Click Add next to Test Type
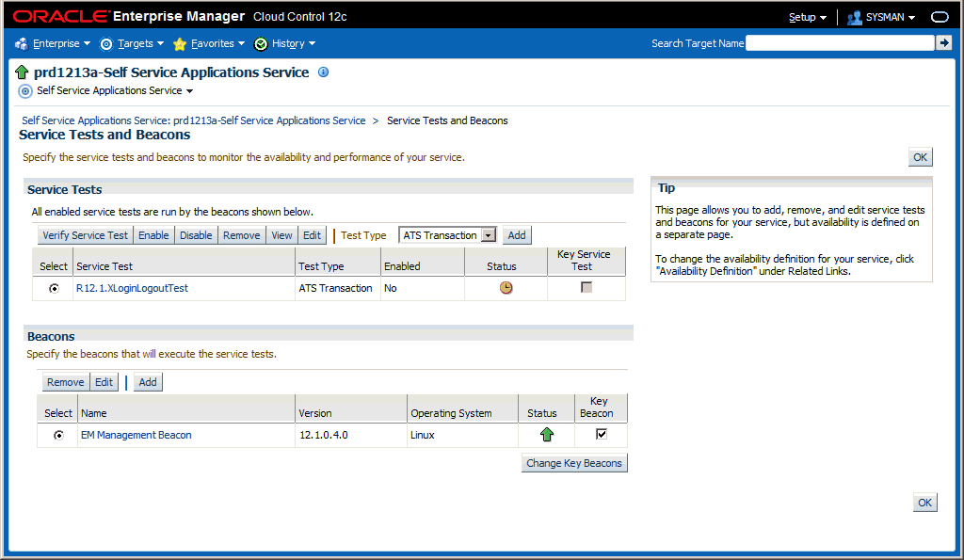Image resolution: width=964 pixels, height=560 pixels. pos(517,235)
